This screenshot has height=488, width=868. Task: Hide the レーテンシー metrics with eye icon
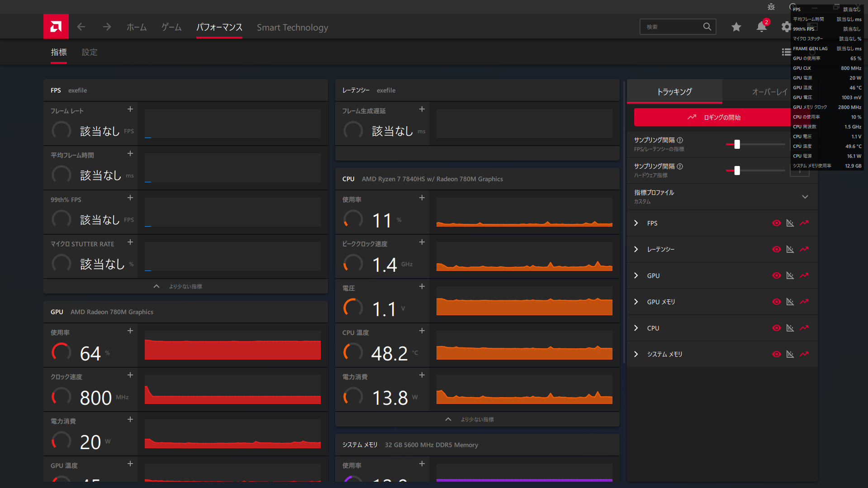[776, 249]
